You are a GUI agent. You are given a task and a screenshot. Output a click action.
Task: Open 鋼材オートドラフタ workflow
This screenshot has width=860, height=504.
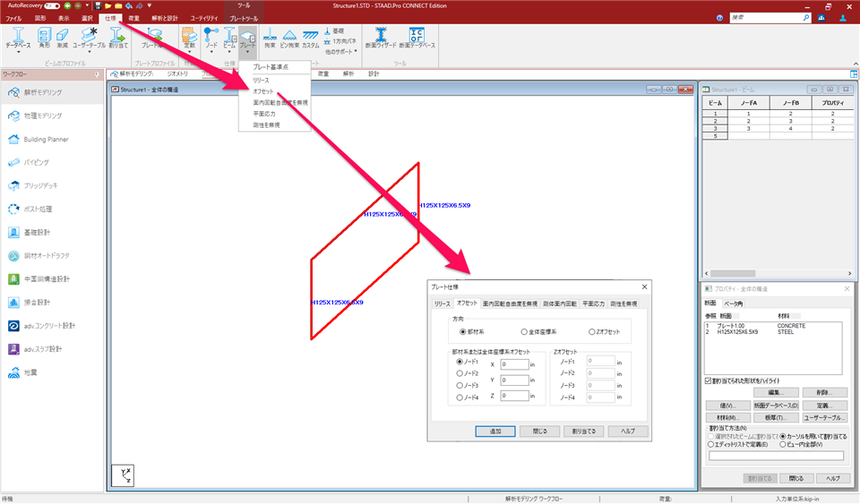[52, 256]
